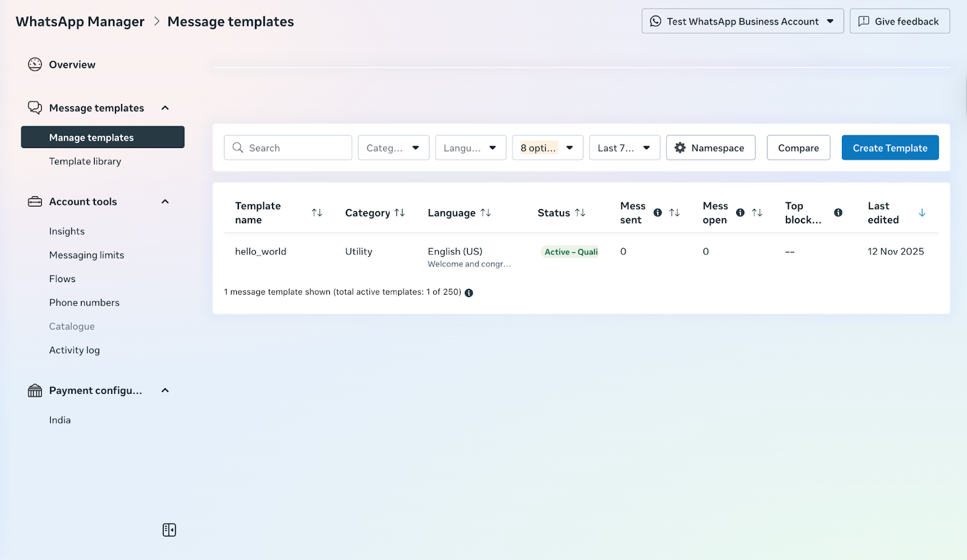Screen dimensions: 967x560
Task: Open the Language filter dropdown
Action: (471, 148)
